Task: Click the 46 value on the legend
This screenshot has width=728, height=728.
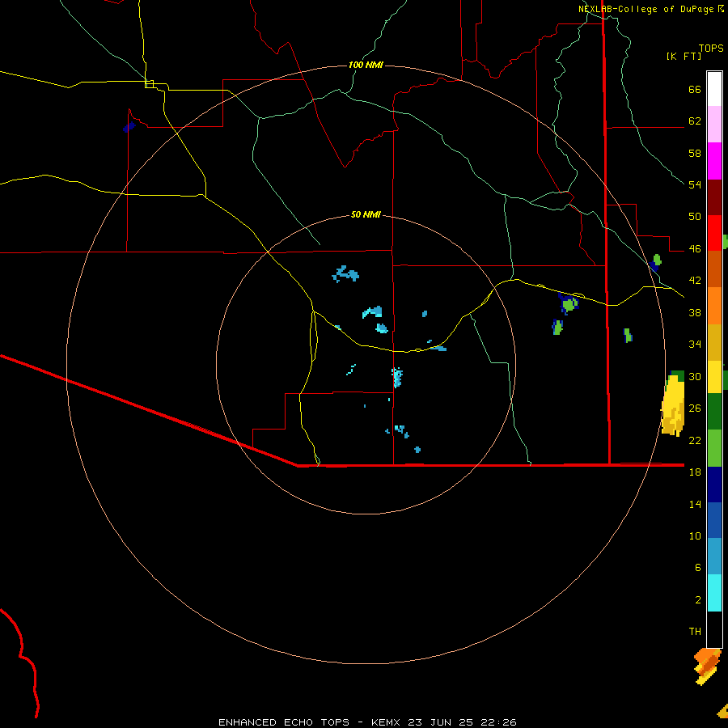Action: [x=695, y=248]
